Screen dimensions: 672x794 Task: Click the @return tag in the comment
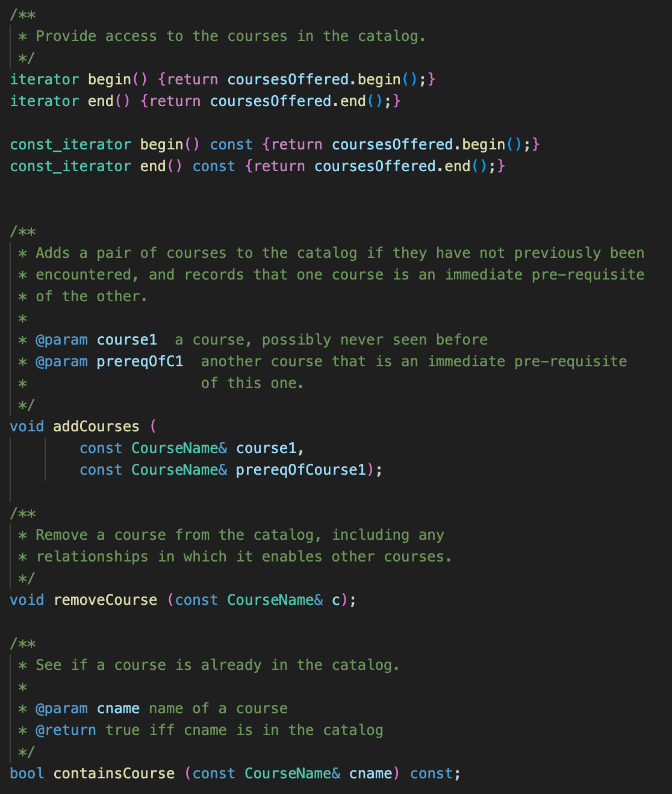pos(66,730)
